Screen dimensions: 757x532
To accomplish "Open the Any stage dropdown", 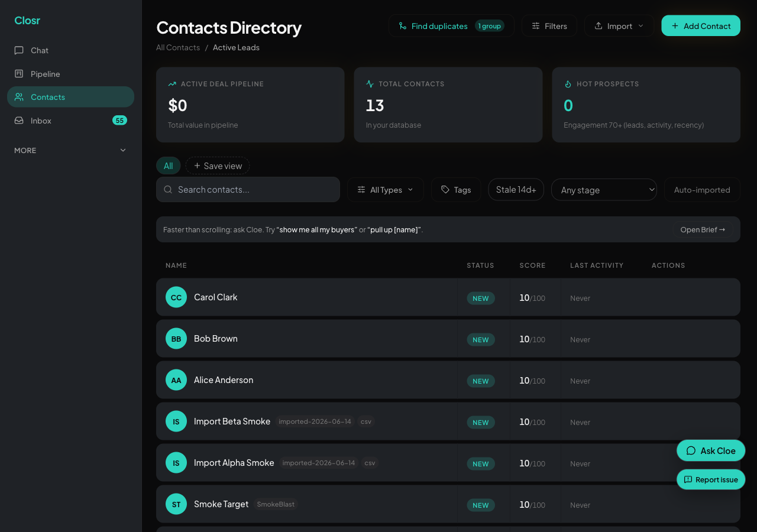I will click(604, 190).
